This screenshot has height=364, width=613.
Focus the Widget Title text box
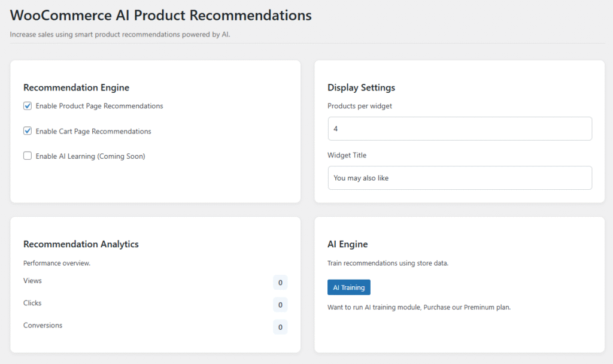459,178
